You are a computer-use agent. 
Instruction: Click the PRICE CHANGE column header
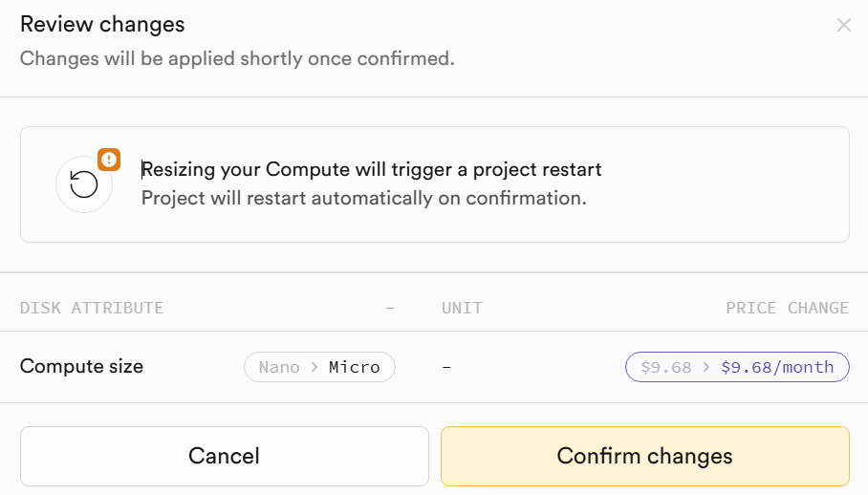787,308
